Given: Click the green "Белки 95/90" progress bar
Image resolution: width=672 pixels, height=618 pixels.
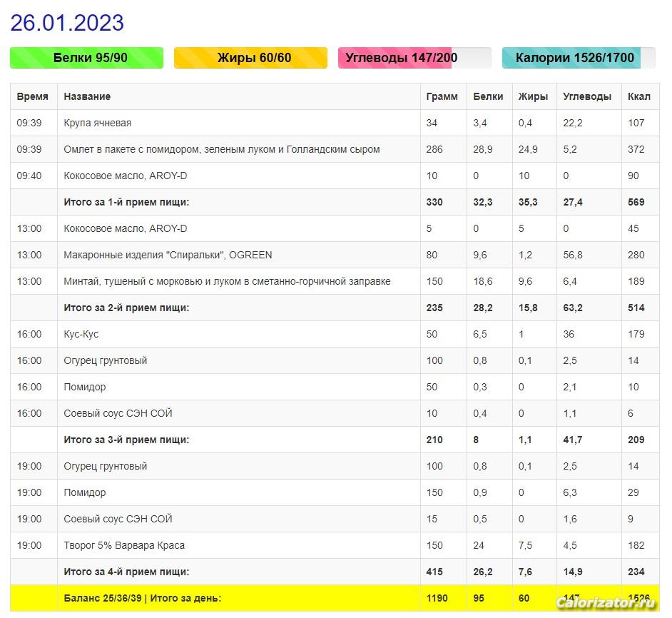Looking at the screenshot, I should [86, 58].
